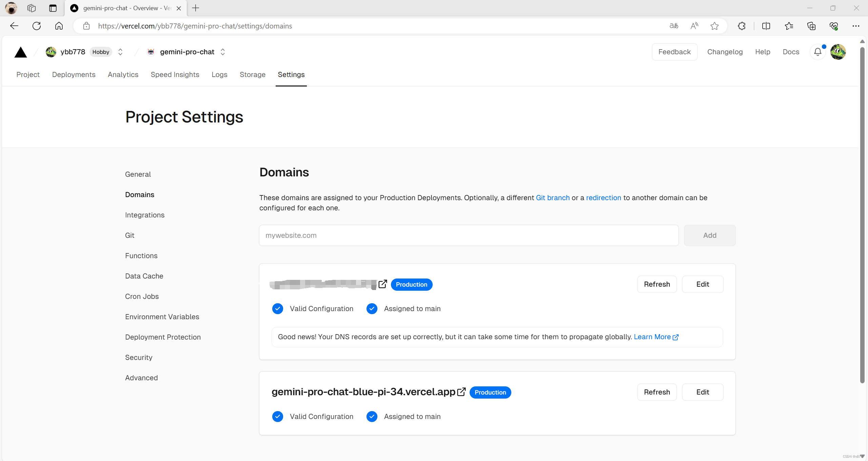This screenshot has width=868, height=461.
Task: Click the browser extensions puzzle icon
Action: click(x=742, y=26)
